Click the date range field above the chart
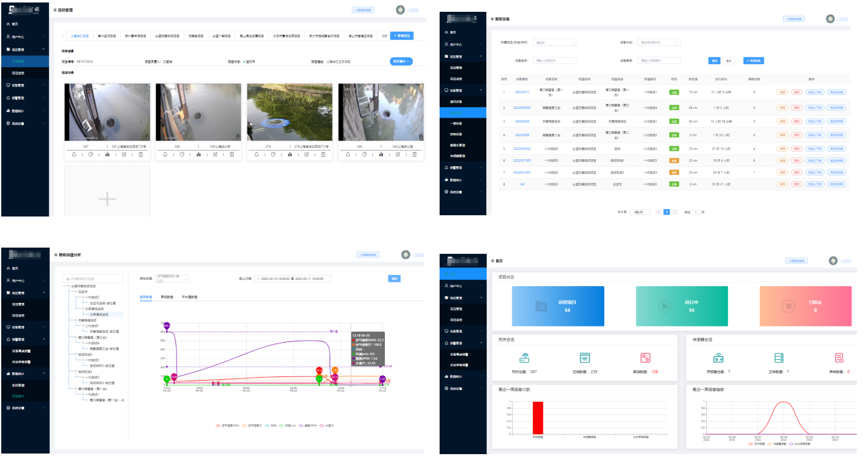 tap(293, 279)
